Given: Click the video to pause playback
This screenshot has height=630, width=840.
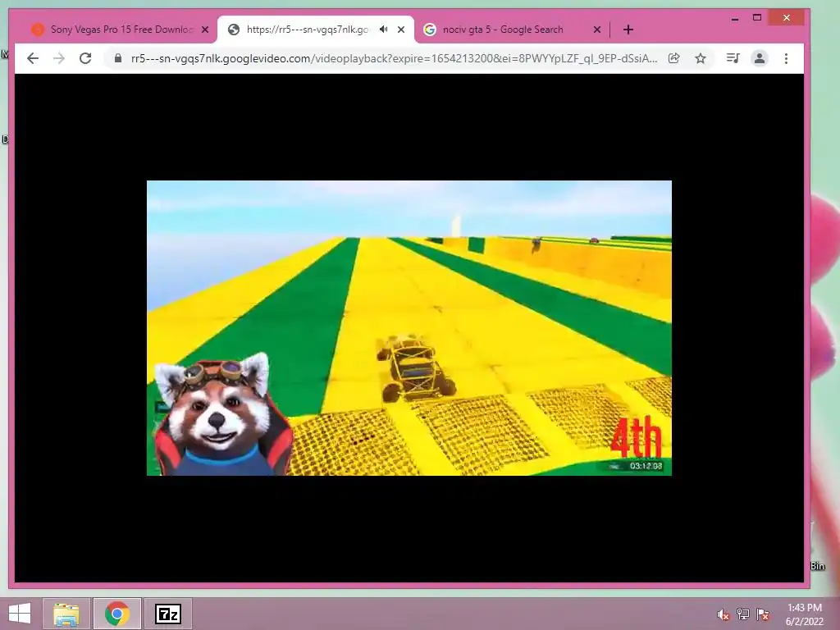Looking at the screenshot, I should [409, 328].
